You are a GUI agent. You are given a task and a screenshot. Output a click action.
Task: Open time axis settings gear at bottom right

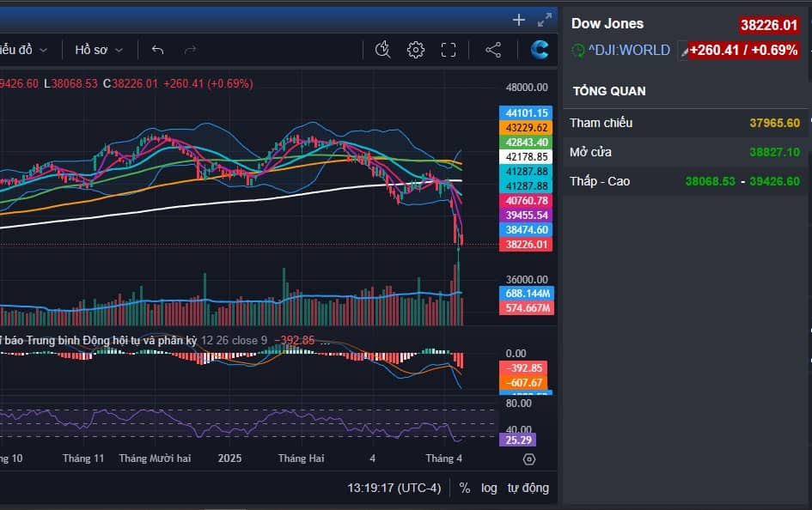(x=529, y=459)
